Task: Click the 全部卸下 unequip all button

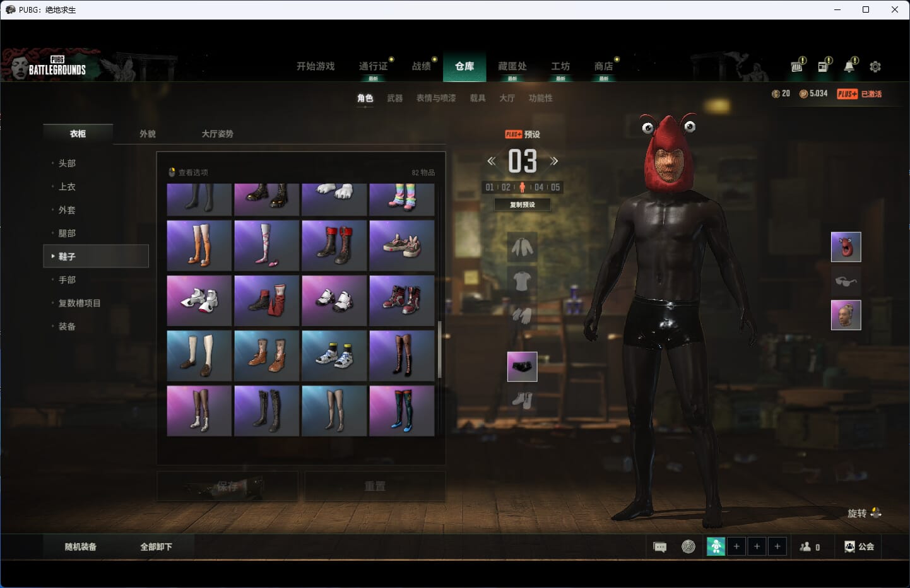Action: pyautogui.click(x=156, y=547)
